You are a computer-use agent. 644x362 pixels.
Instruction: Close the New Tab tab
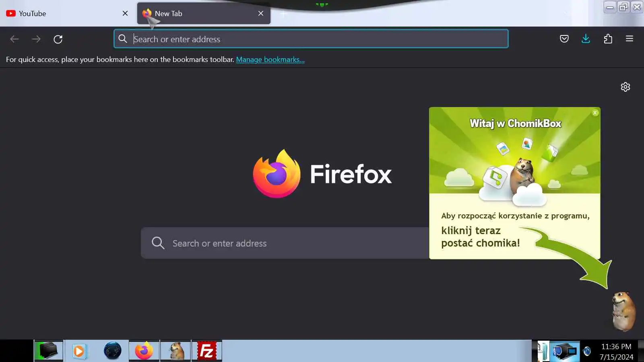click(x=261, y=13)
